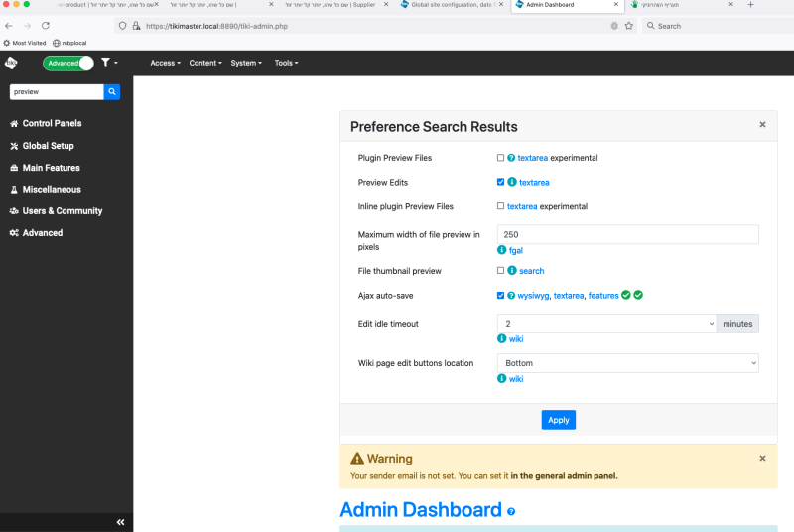Click info icon for File thumbnail preview

512,271
